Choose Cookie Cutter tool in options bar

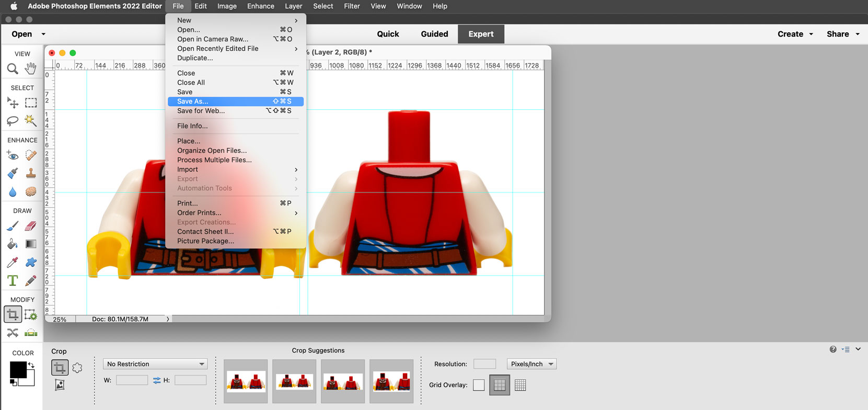pos(77,368)
